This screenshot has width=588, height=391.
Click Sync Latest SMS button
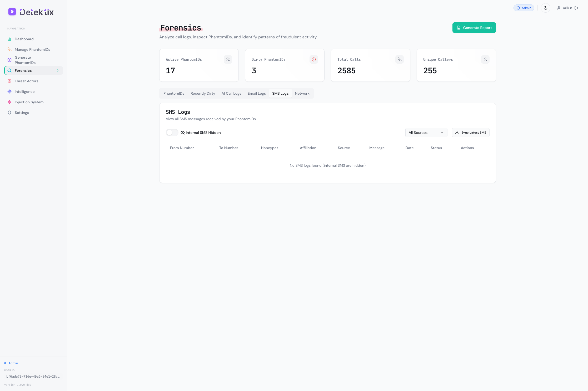pyautogui.click(x=470, y=133)
